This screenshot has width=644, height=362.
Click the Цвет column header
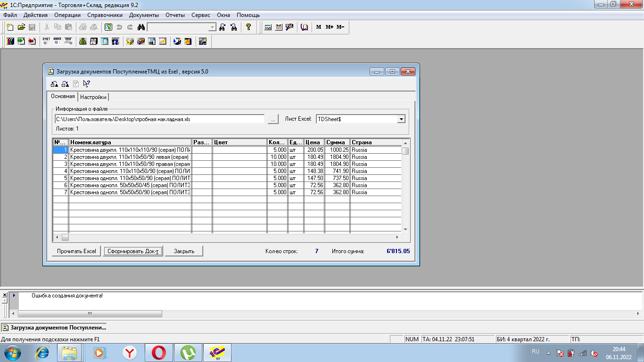tap(239, 142)
